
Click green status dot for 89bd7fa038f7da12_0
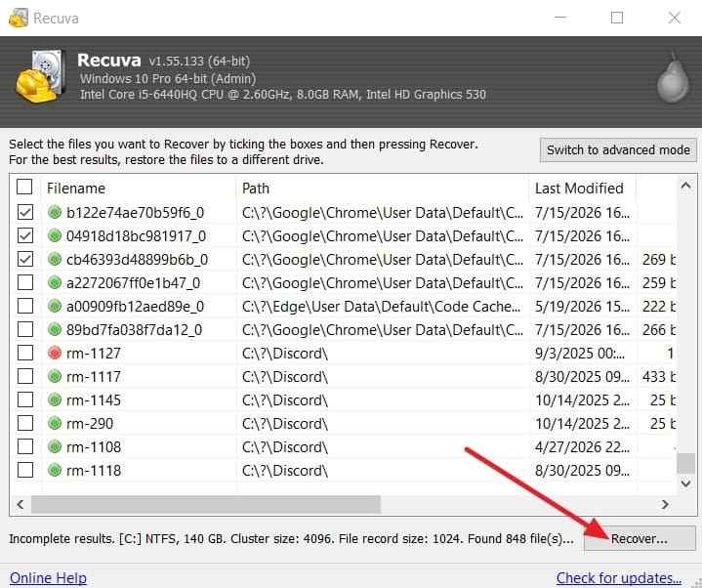coord(55,329)
